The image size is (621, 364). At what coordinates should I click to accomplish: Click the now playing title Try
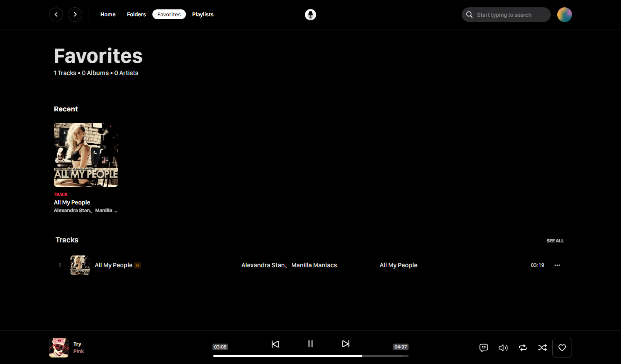pyautogui.click(x=77, y=344)
